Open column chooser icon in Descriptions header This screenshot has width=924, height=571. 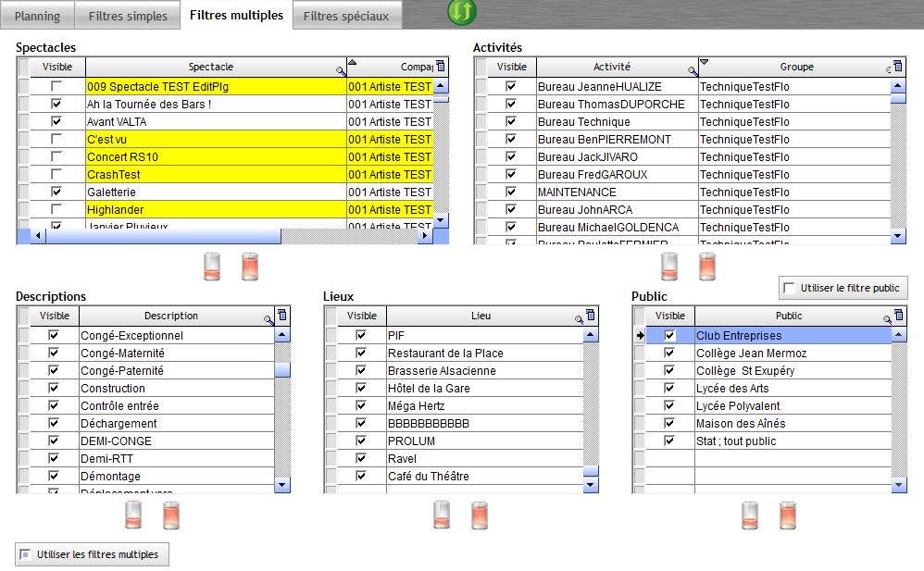[x=282, y=316]
